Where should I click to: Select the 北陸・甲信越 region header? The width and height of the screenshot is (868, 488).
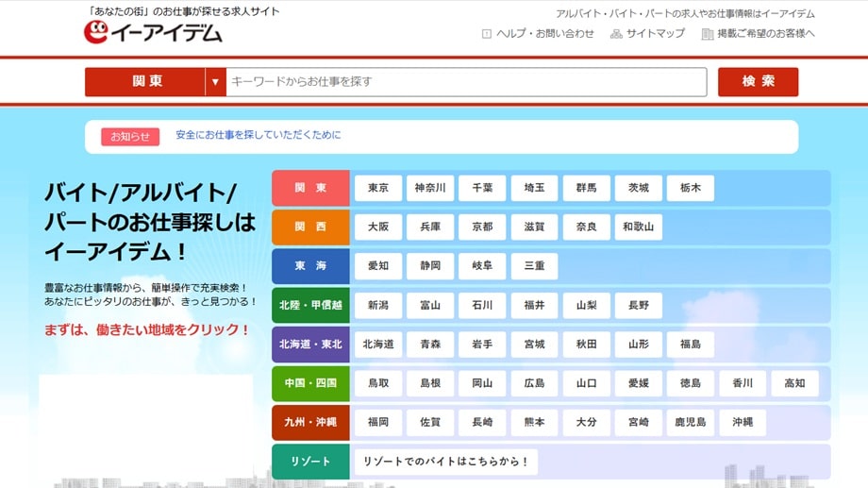coord(310,305)
